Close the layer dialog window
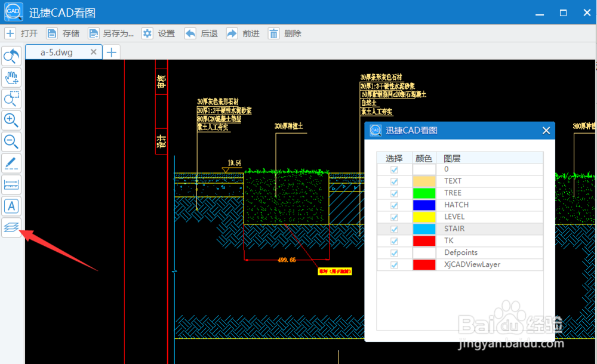Viewport: 597px width, 364px height. pos(546,131)
